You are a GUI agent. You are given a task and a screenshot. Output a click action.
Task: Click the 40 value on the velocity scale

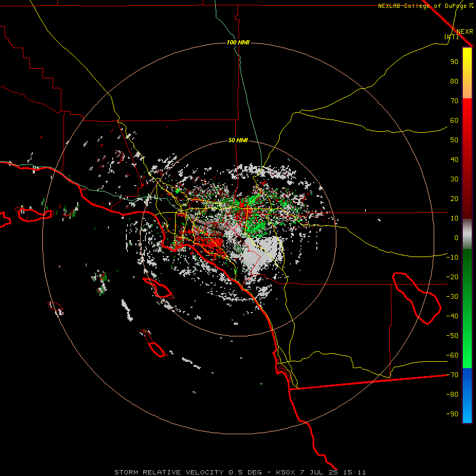pos(454,160)
